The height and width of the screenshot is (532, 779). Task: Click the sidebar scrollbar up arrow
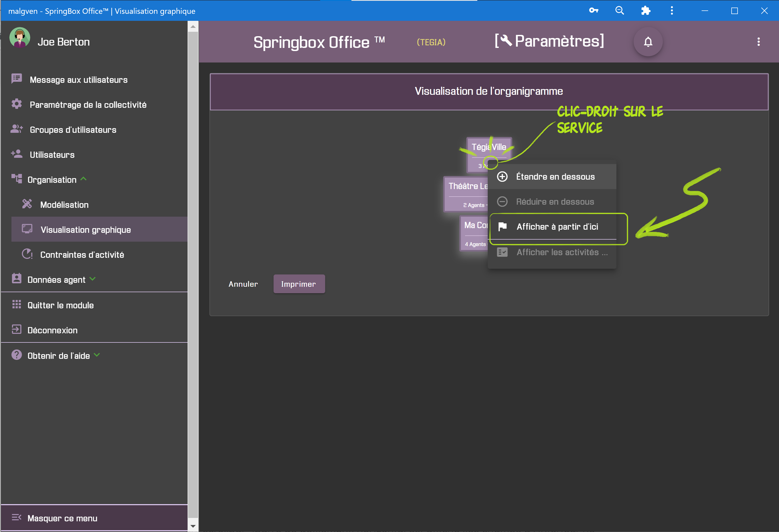click(193, 26)
